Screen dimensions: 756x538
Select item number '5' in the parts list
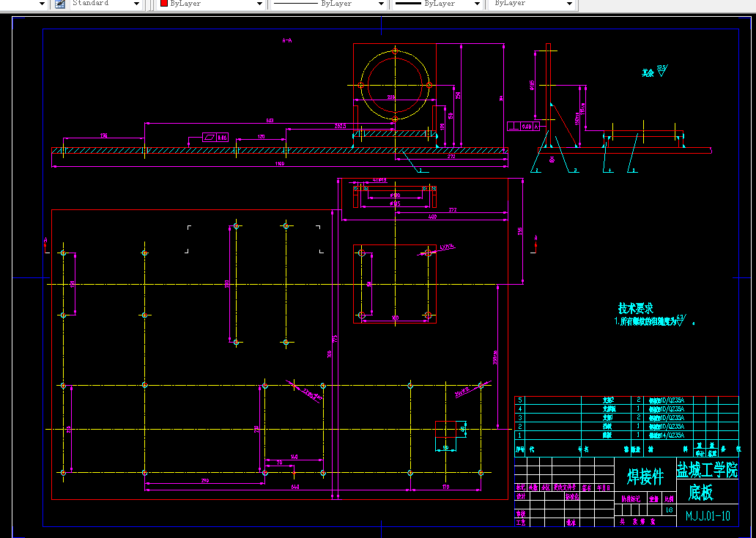(519, 400)
